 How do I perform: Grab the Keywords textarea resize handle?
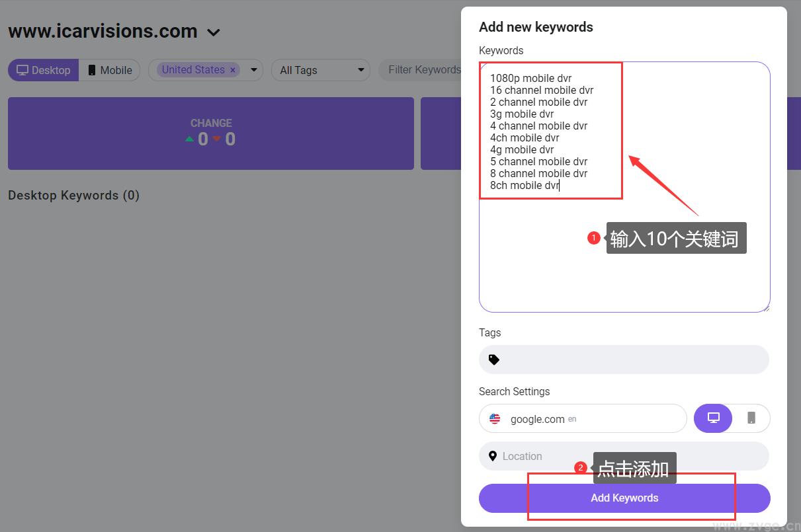[x=766, y=308]
